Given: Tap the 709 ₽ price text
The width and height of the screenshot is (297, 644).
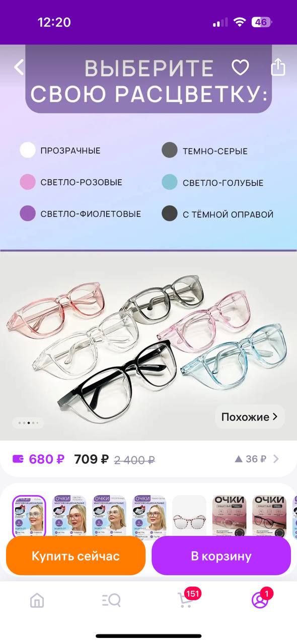Looking at the screenshot, I should 91,459.
